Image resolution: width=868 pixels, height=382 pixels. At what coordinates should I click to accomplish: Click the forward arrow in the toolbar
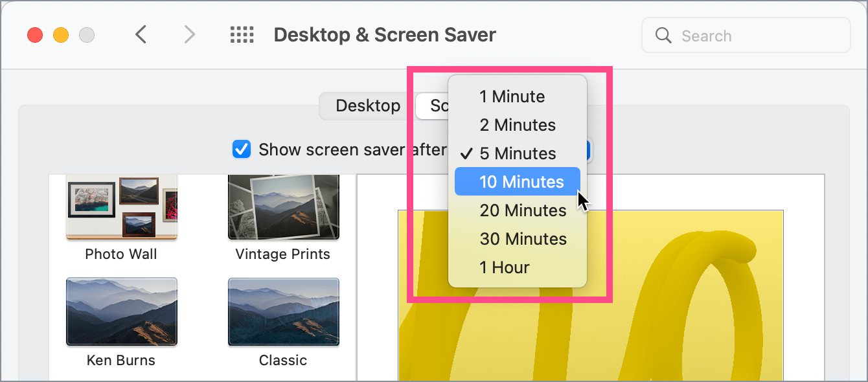pyautogui.click(x=188, y=34)
